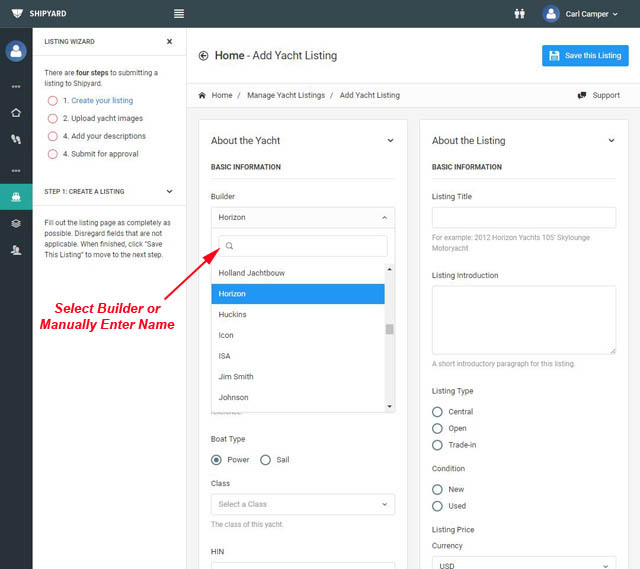Open the stacked layers icon in sidebar
The height and width of the screenshot is (569, 640).
pos(16,224)
